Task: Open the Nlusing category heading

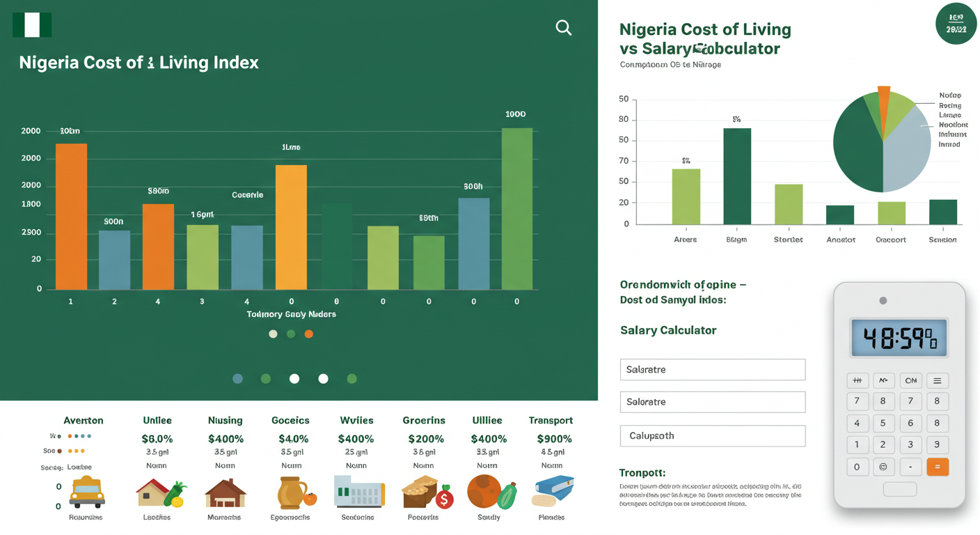Action: point(225,420)
